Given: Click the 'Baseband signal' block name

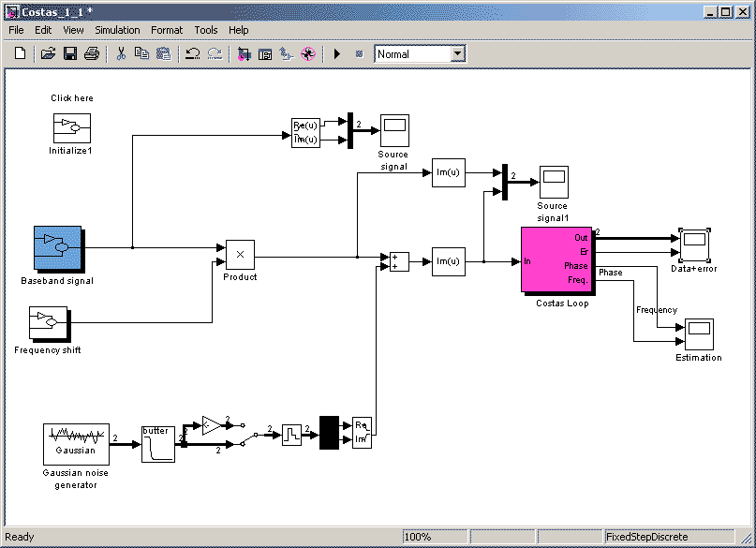Looking at the screenshot, I should click(57, 281).
